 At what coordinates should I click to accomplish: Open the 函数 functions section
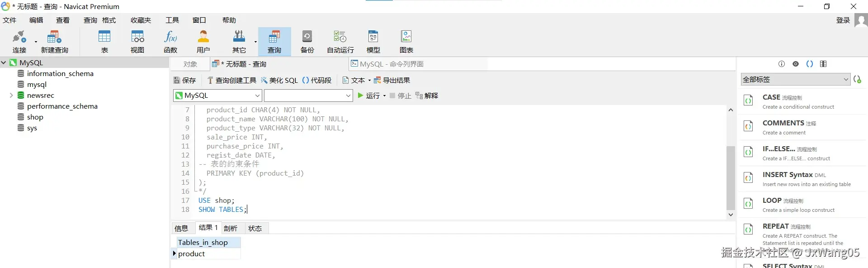tap(170, 42)
